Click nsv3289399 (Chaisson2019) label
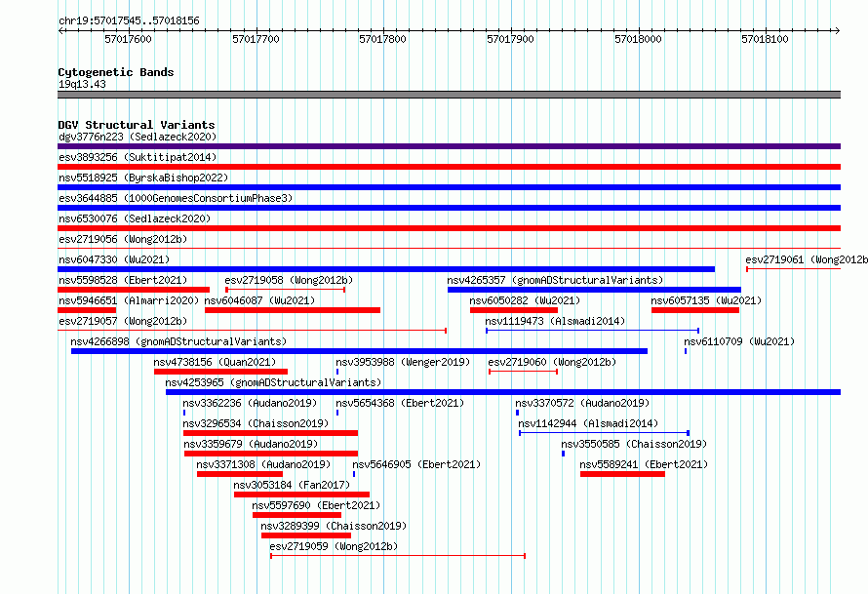868x594 pixels. (334, 526)
